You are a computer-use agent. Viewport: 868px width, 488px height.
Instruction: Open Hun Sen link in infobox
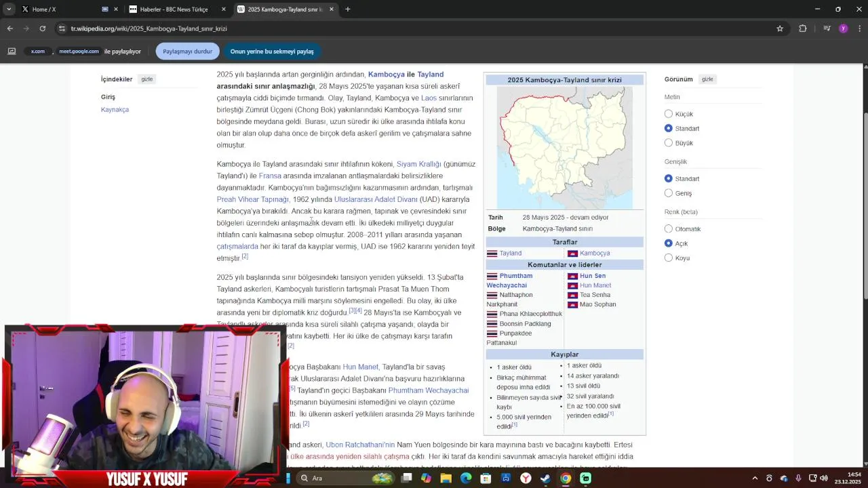593,276
